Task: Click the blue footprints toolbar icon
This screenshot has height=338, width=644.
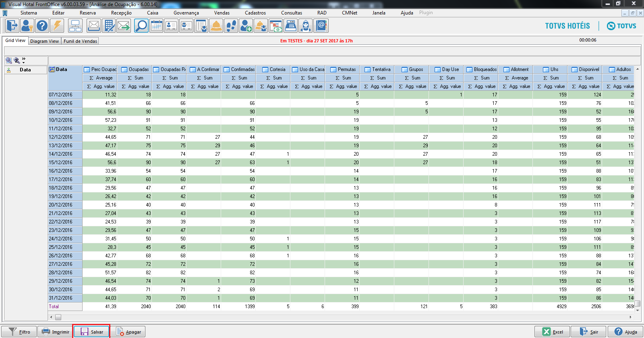Action: coord(231,26)
